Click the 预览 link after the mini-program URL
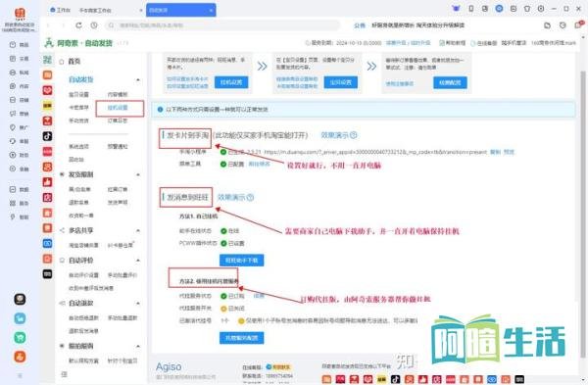This screenshot has height=385, width=588. click(509, 152)
